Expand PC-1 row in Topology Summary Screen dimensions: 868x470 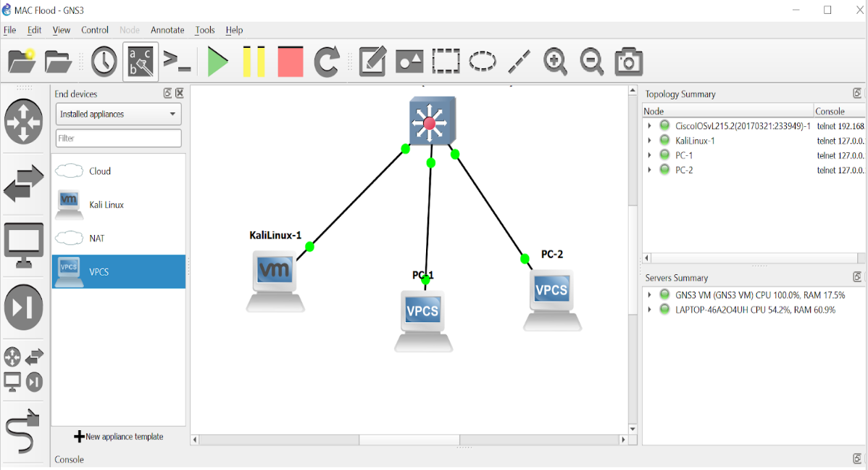coord(649,155)
